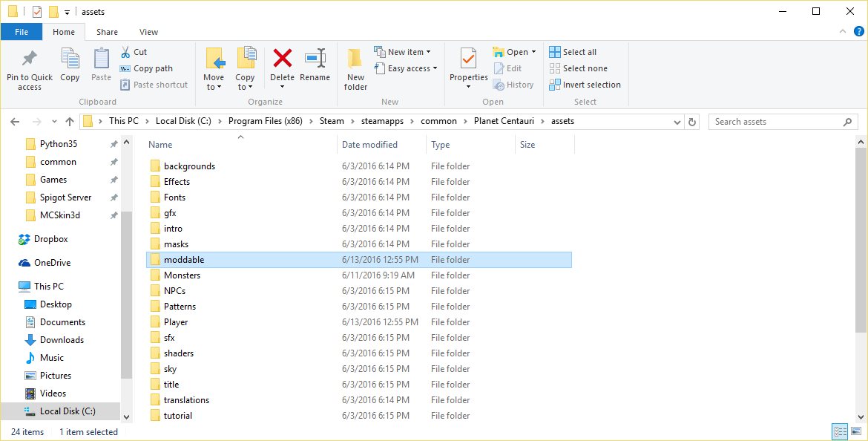Switch to Large icons view in status bar

click(855, 431)
